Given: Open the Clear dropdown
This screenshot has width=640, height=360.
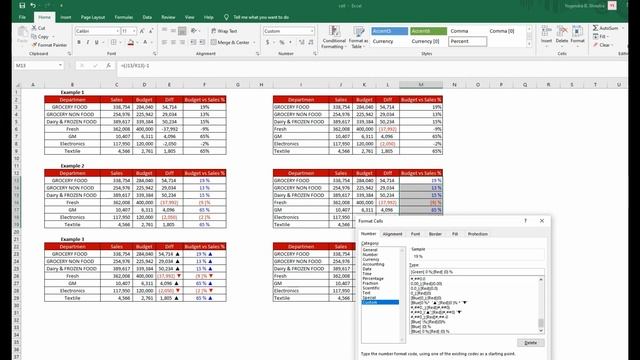Looking at the screenshot, I should pos(603,45).
